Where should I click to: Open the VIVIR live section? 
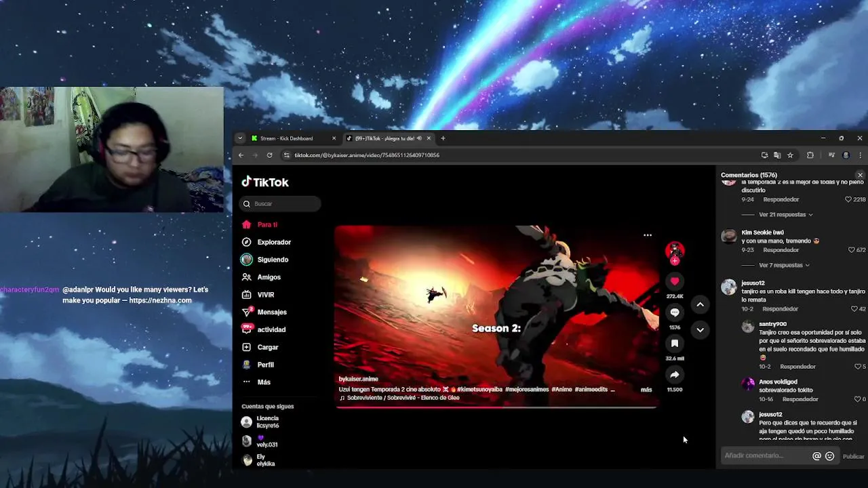pyautogui.click(x=265, y=295)
